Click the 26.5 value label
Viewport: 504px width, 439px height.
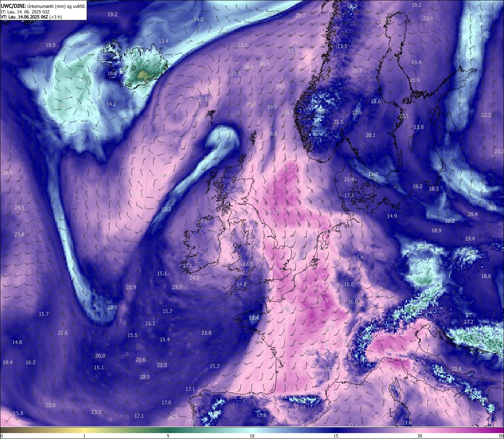(x=173, y=418)
